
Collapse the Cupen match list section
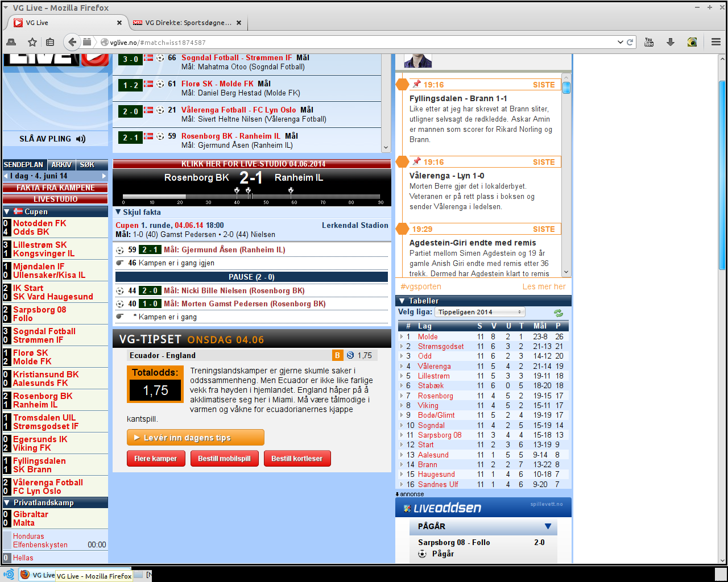click(7, 211)
